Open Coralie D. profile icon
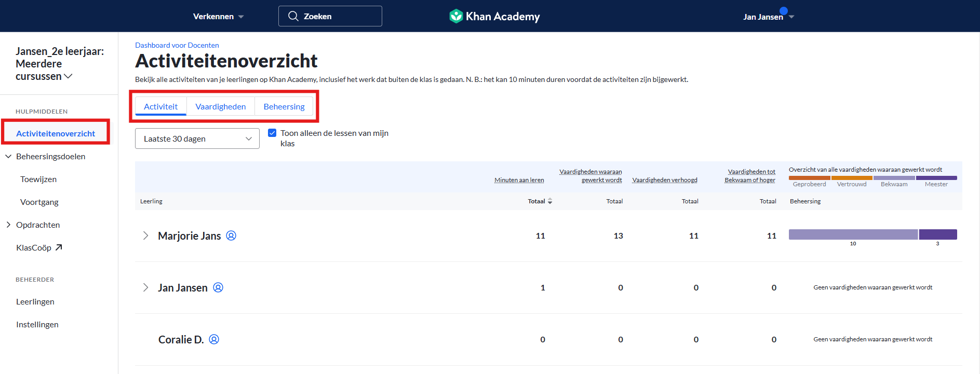The image size is (980, 374). pyautogui.click(x=214, y=339)
